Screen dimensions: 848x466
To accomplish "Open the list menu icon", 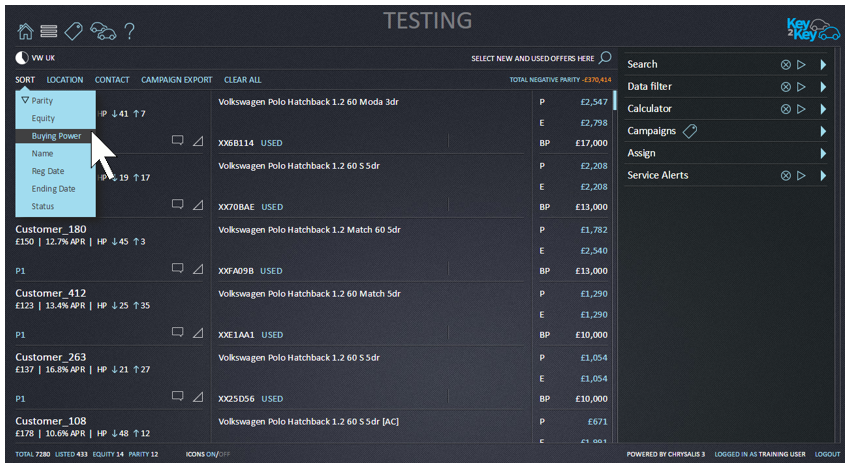I will [49, 31].
